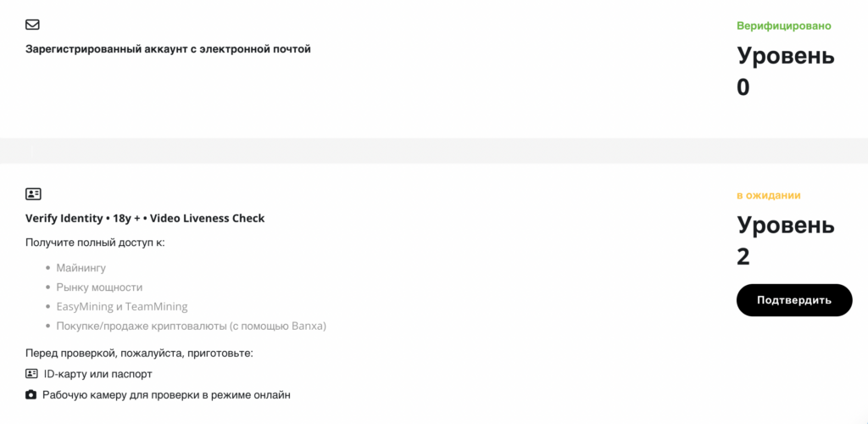868x424 pixels.
Task: Click the camera icon near Рабочую камеру
Action: pos(31,394)
